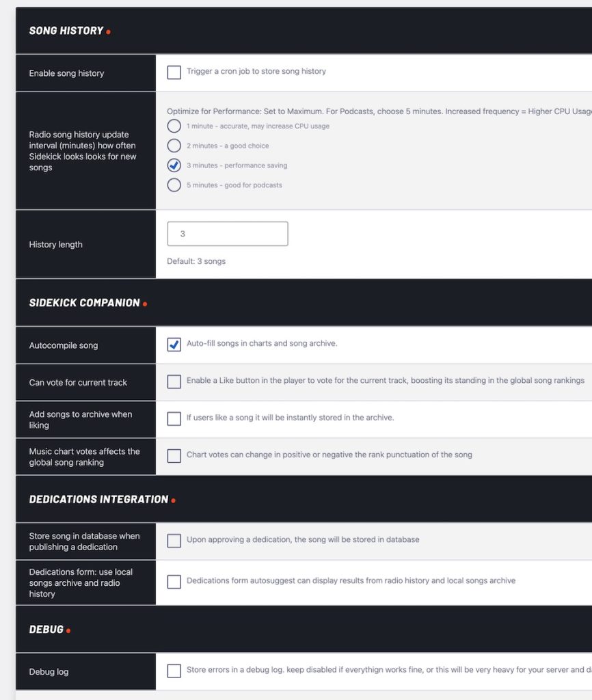
Task: Click the Radio song history update interval label
Action: coord(81,150)
